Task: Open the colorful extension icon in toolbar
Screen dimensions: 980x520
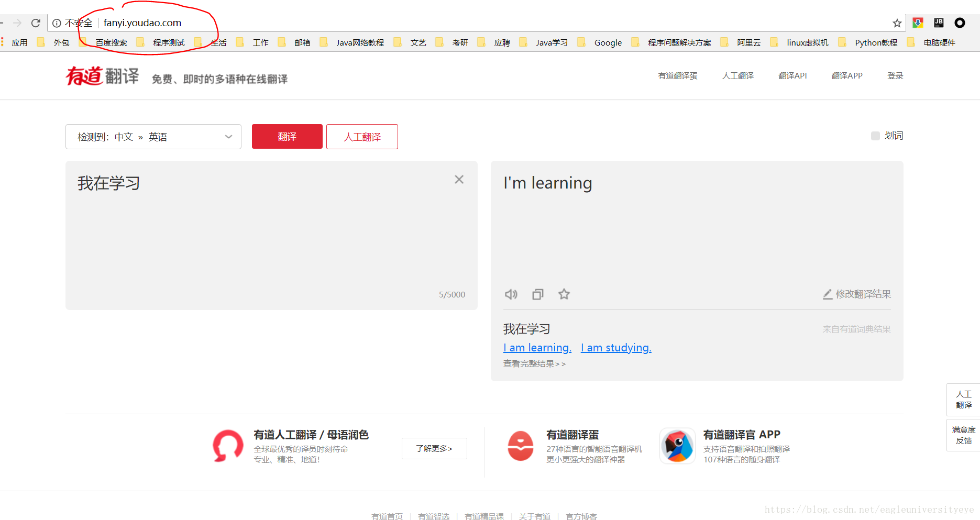Action: tap(918, 23)
